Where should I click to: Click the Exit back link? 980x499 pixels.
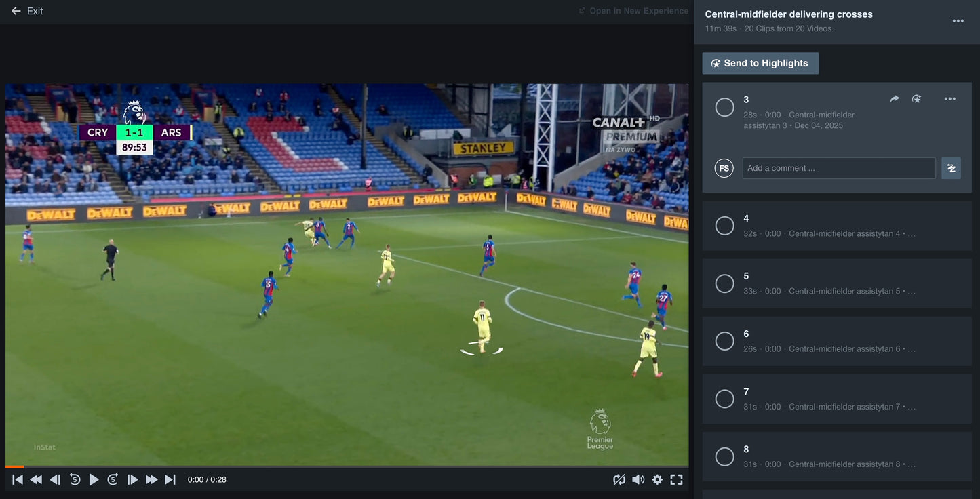coord(27,11)
